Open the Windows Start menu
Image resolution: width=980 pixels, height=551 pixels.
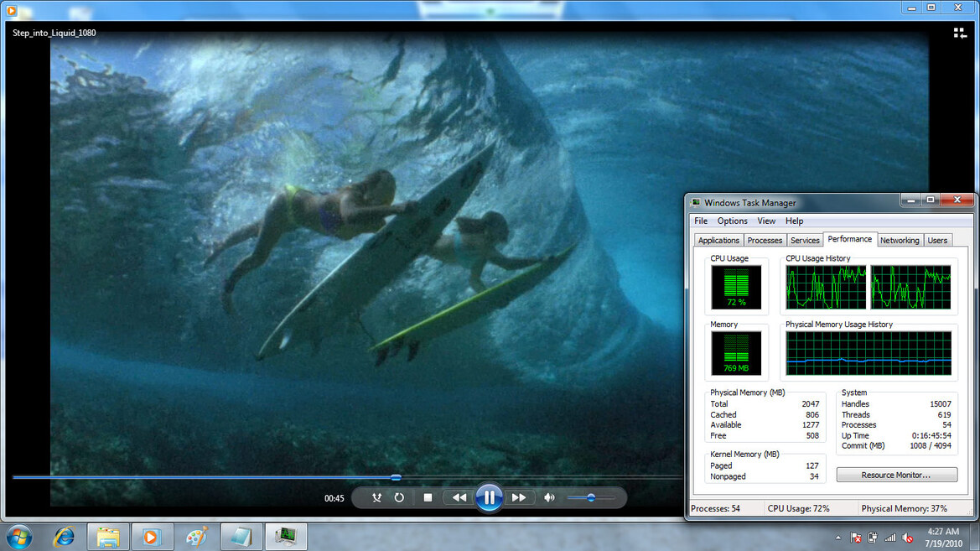19,537
